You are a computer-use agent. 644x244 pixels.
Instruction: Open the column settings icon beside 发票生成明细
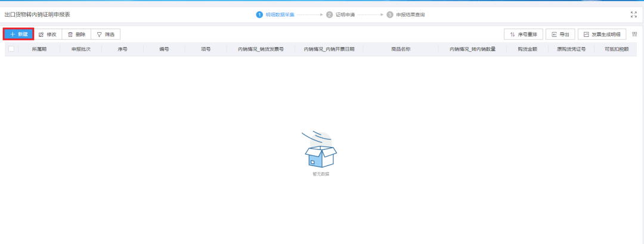pos(634,35)
